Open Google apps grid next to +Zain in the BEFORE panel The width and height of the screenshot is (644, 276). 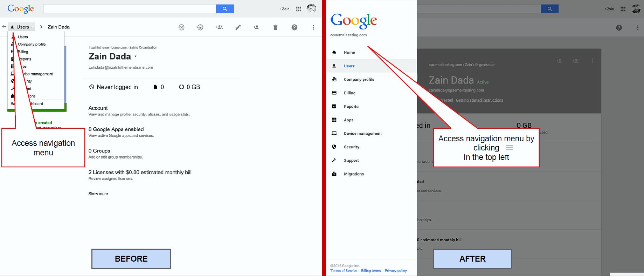tap(298, 9)
